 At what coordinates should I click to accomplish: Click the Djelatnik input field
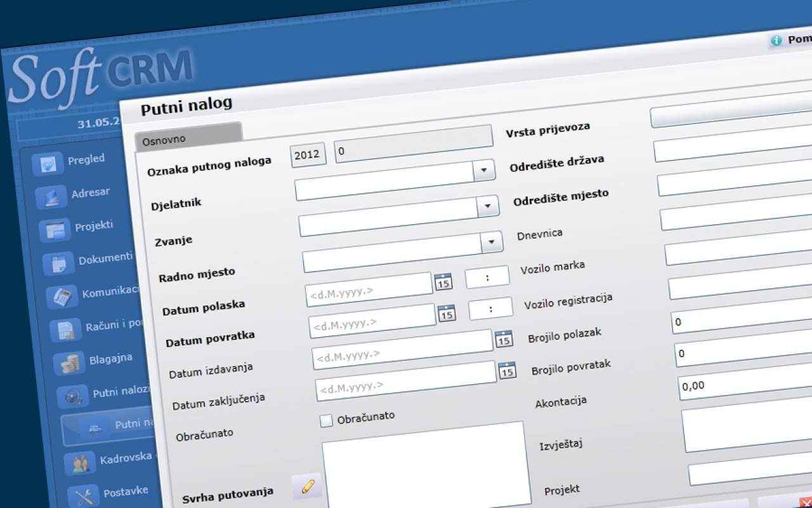click(384, 181)
